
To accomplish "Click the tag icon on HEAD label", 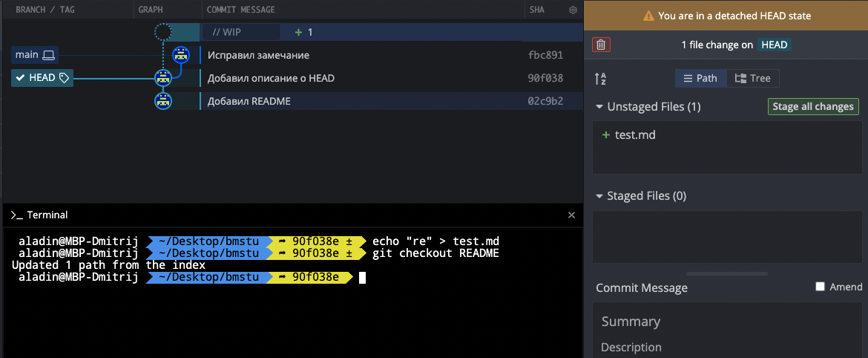I will tap(65, 77).
